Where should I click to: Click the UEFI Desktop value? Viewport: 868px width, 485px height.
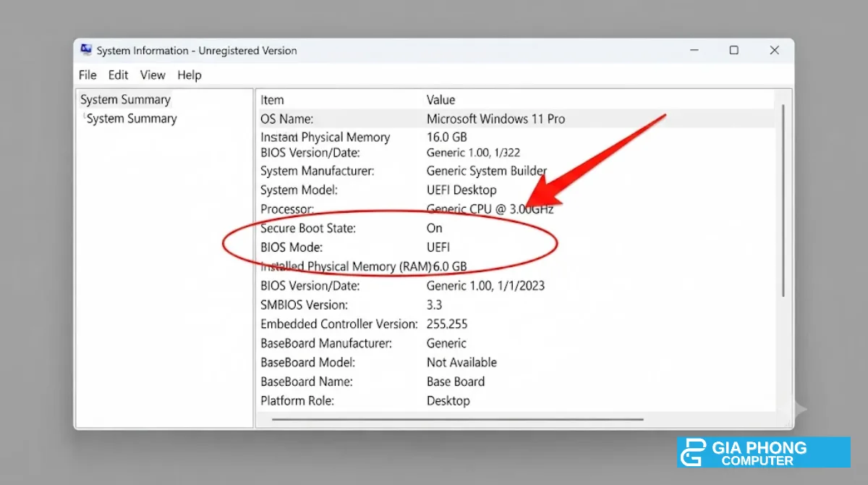click(x=461, y=190)
